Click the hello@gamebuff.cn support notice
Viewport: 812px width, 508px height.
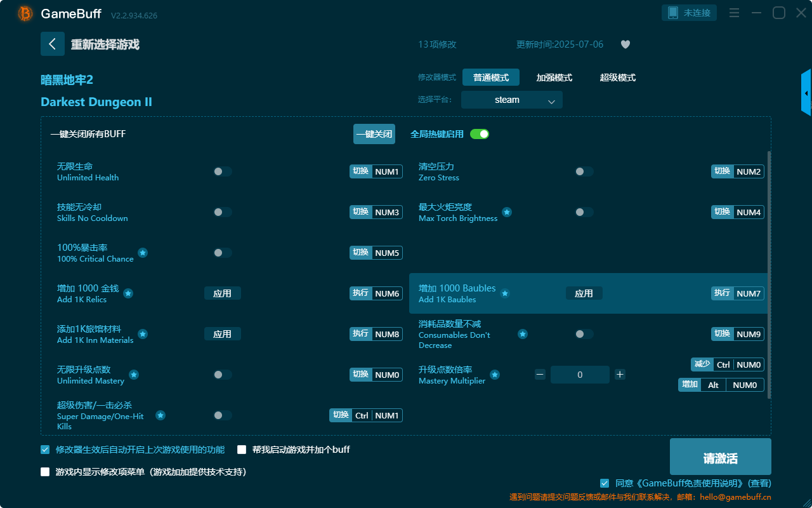[640, 497]
